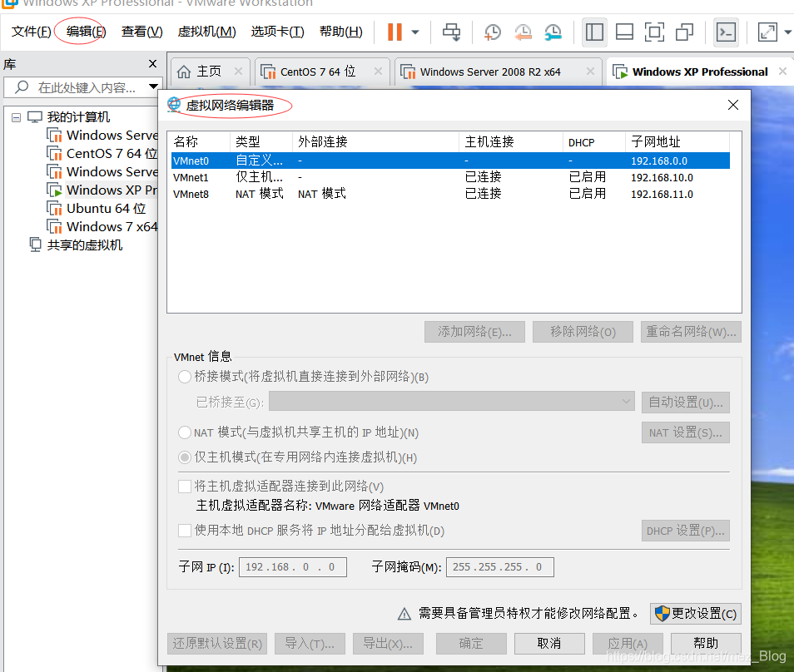
Task: Click the 重命名网络(W)... button
Action: [x=691, y=332]
